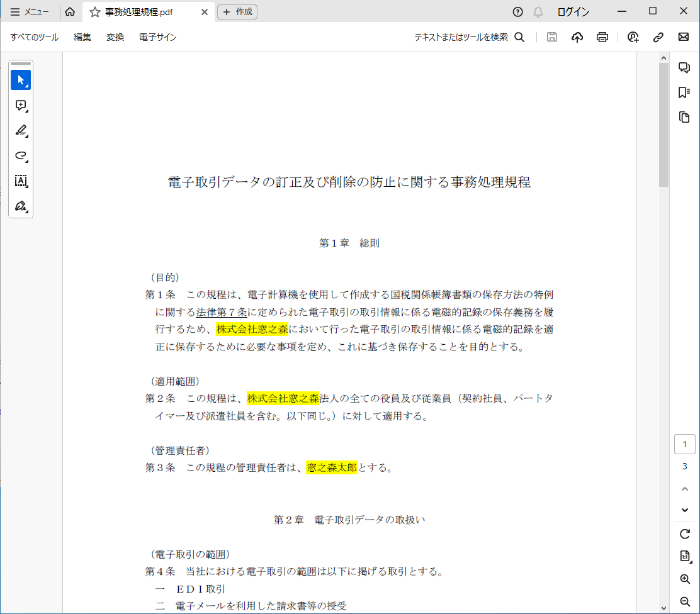Add a sticky note comment
The width and height of the screenshot is (700, 614).
21,106
